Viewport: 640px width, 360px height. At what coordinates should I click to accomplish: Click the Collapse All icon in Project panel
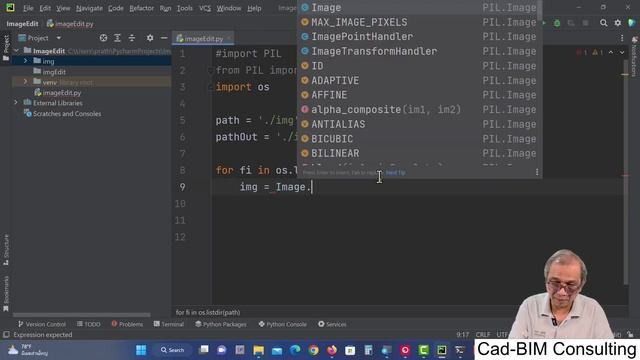pyautogui.click(x=132, y=38)
